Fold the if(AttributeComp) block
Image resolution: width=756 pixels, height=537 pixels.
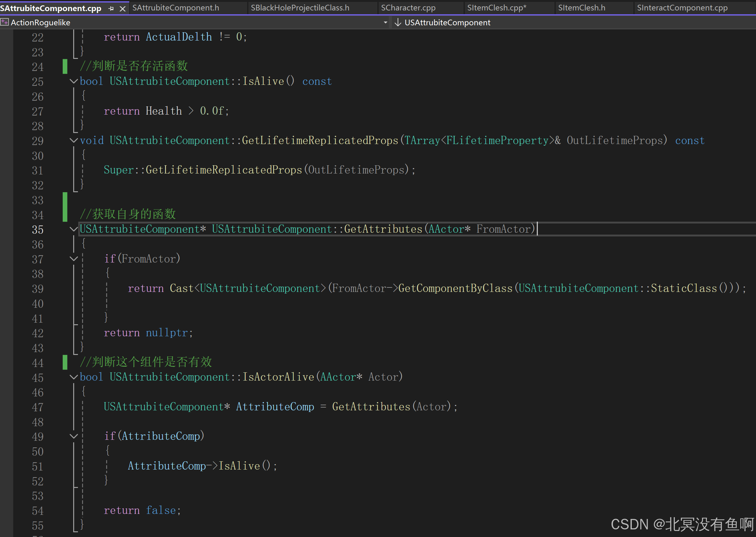click(x=74, y=436)
